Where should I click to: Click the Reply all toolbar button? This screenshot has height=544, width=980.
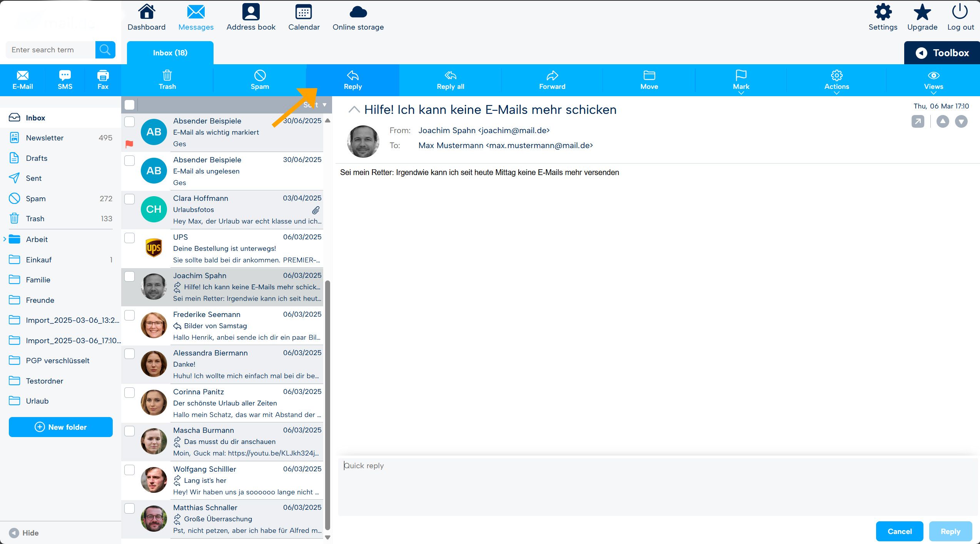coord(451,80)
